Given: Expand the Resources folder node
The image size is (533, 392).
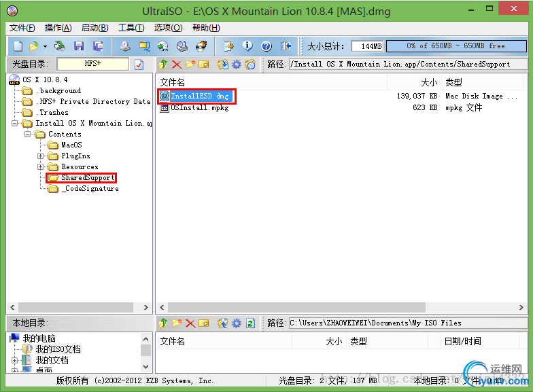Looking at the screenshot, I should (x=41, y=167).
